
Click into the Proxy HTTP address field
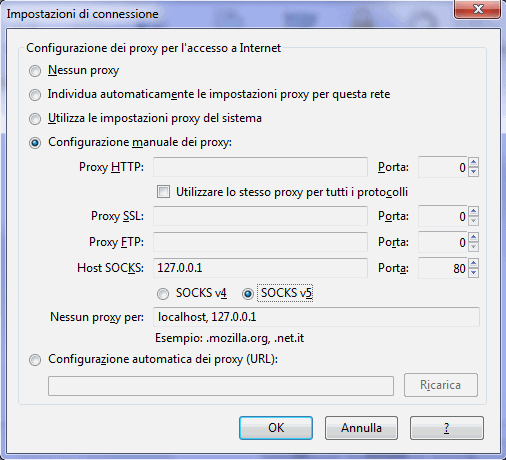[x=260, y=167]
